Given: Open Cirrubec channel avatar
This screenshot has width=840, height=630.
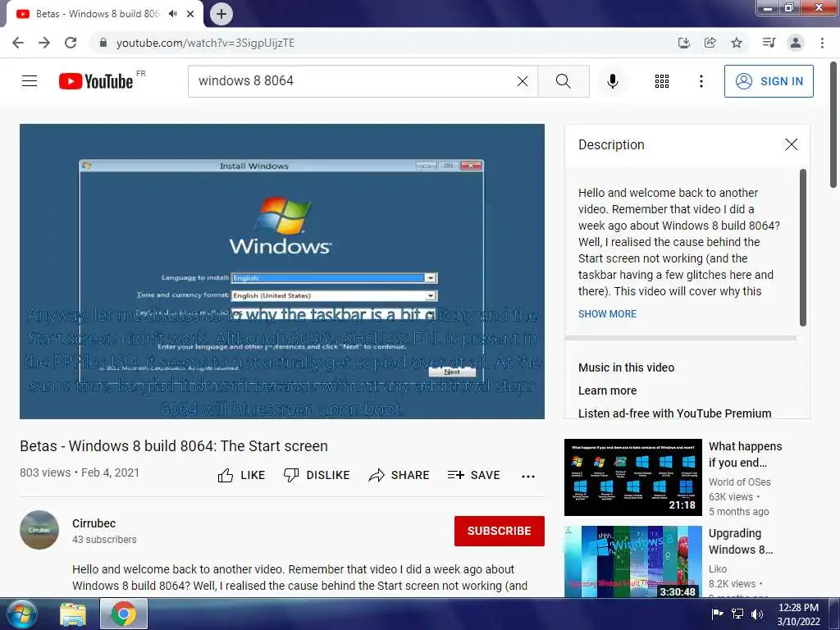Looking at the screenshot, I should coord(39,530).
